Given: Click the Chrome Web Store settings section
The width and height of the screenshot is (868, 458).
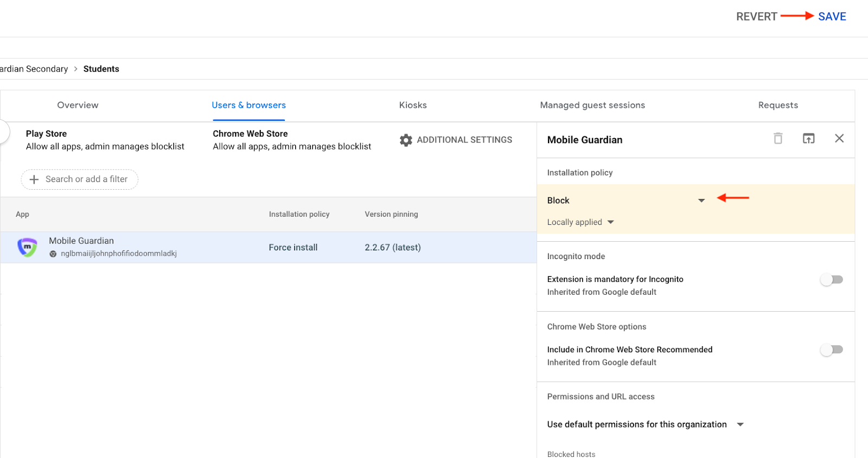Looking at the screenshot, I should [292, 140].
